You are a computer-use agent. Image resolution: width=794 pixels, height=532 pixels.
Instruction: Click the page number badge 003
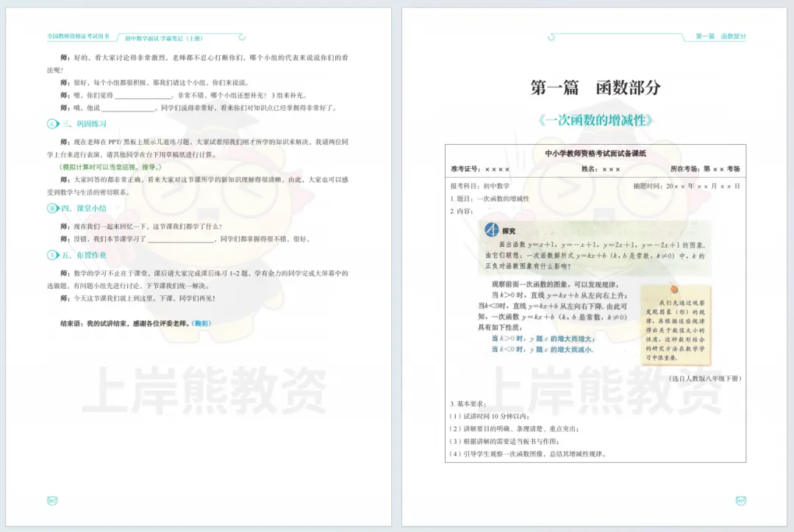pyautogui.click(x=741, y=500)
